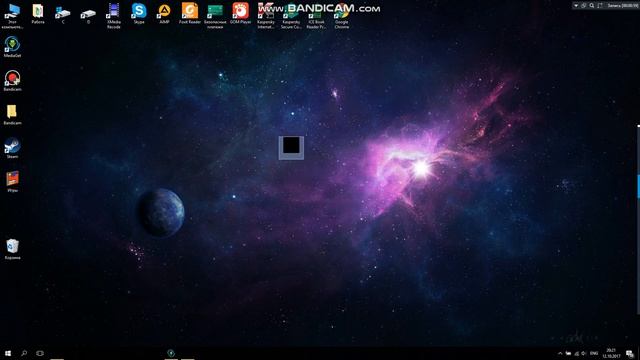Open the 'Корзина' recycle bin icon
This screenshot has width=640, height=360.
tap(12, 249)
